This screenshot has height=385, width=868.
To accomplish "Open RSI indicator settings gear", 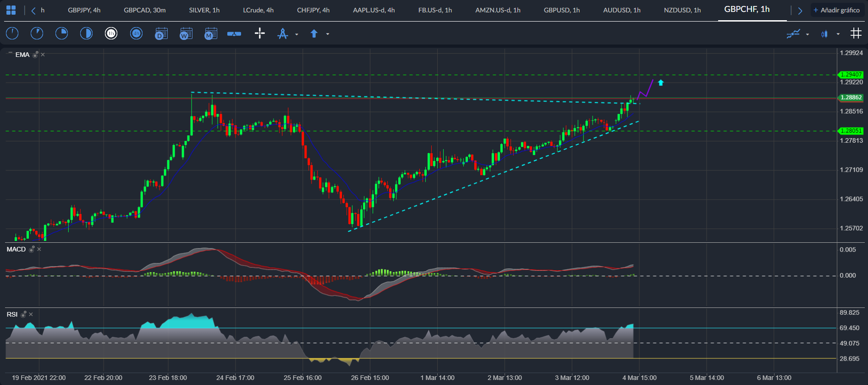I will click(x=23, y=314).
